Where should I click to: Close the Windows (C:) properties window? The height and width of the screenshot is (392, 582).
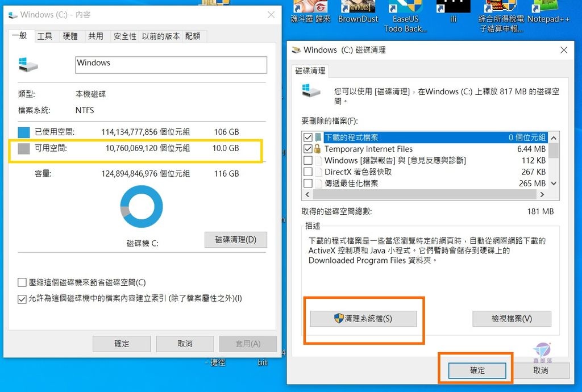[x=271, y=15]
